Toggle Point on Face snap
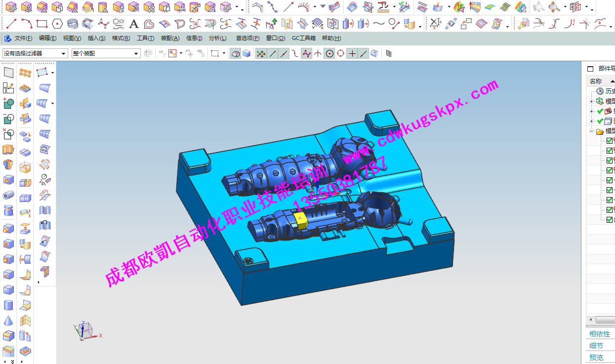This screenshot has height=364, width=615. [x=374, y=53]
